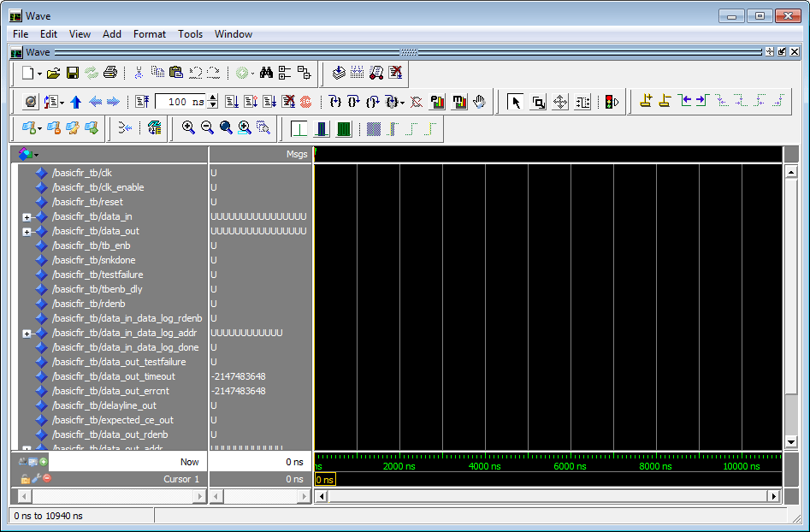Click the Zoom In magnifier icon
The height and width of the screenshot is (532, 810).
188,128
